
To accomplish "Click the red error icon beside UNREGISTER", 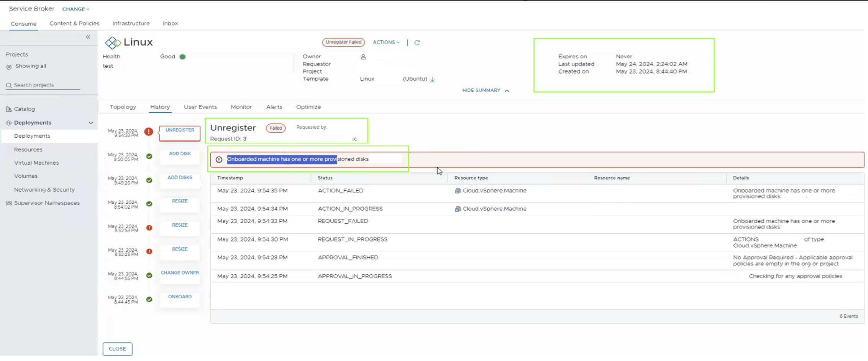I will point(149,132).
